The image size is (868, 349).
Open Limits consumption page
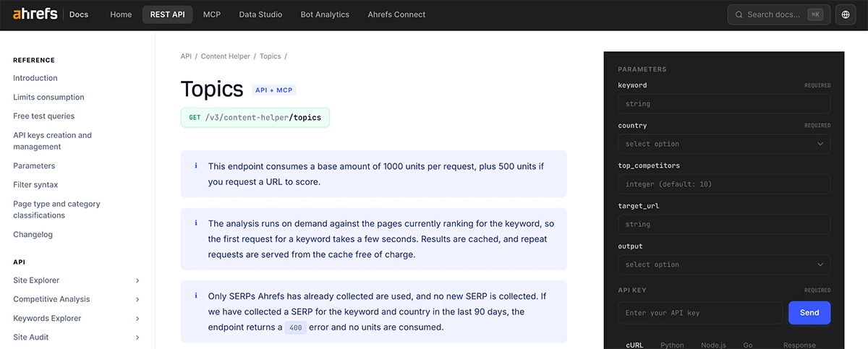[x=48, y=97]
